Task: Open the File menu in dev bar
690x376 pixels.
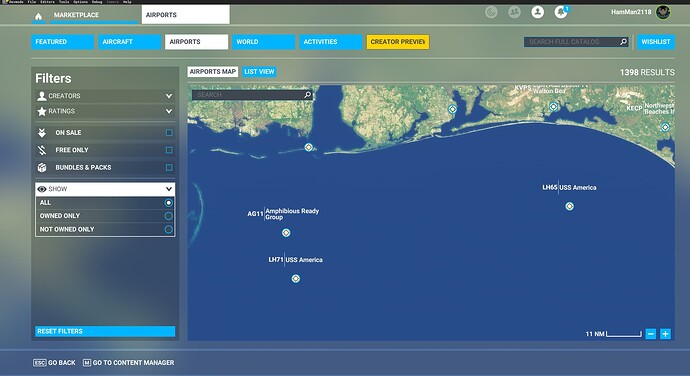Action: click(32, 2)
